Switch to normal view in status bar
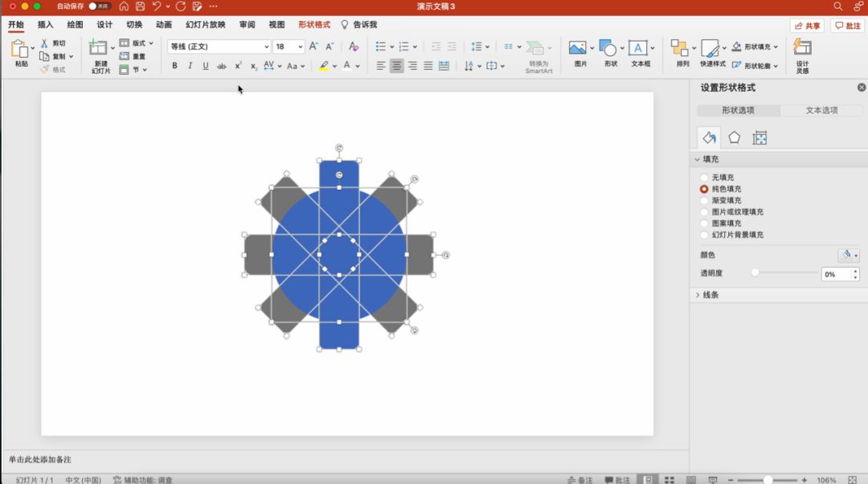 [647, 479]
